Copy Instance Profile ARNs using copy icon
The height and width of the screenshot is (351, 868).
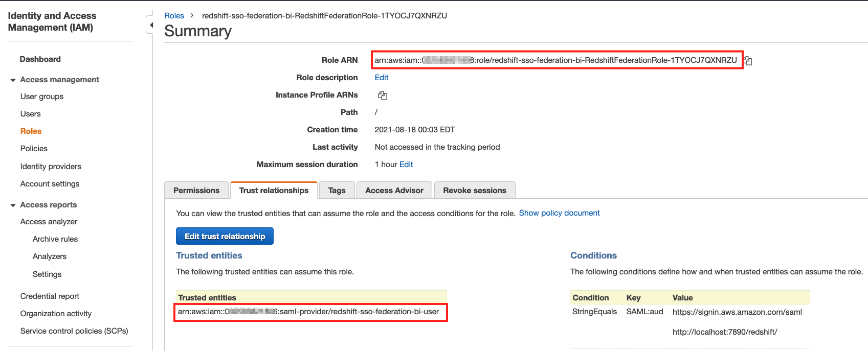[x=383, y=96]
